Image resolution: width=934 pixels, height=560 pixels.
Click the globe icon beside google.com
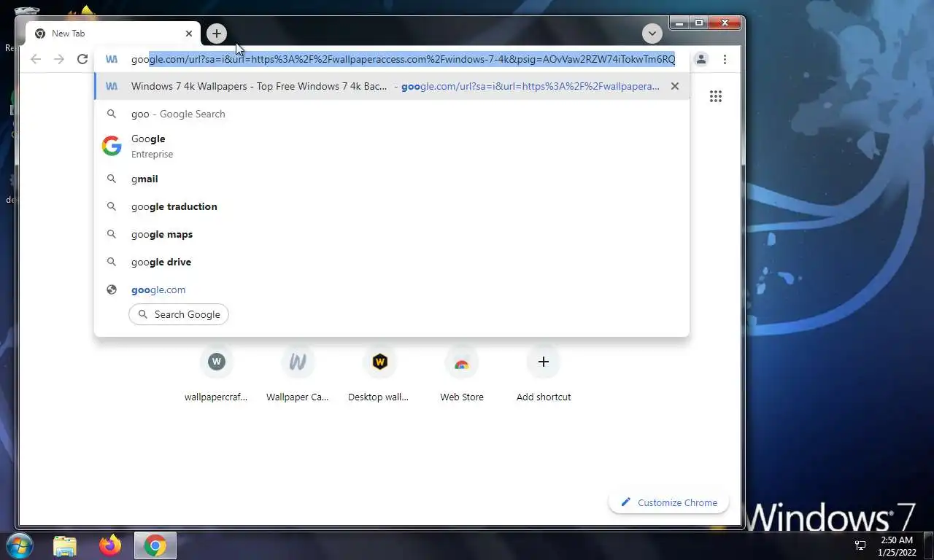tap(112, 289)
